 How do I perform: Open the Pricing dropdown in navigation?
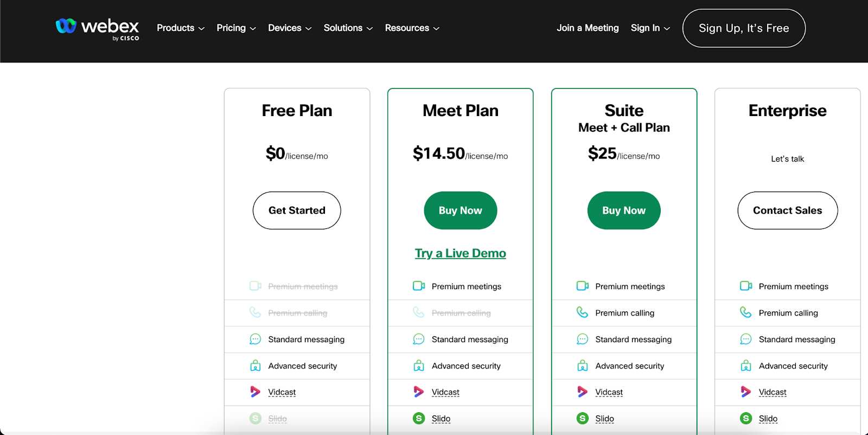click(x=236, y=28)
